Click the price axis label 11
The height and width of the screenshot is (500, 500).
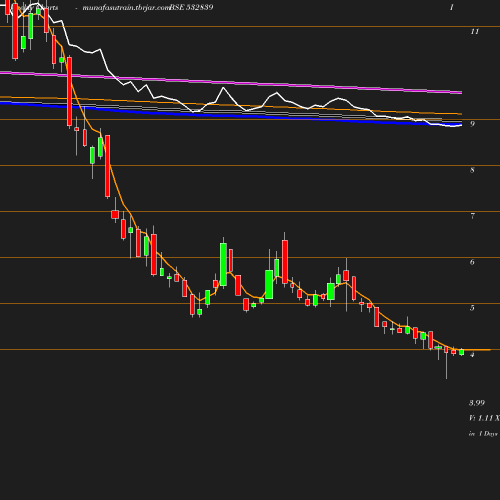pyautogui.click(x=475, y=32)
